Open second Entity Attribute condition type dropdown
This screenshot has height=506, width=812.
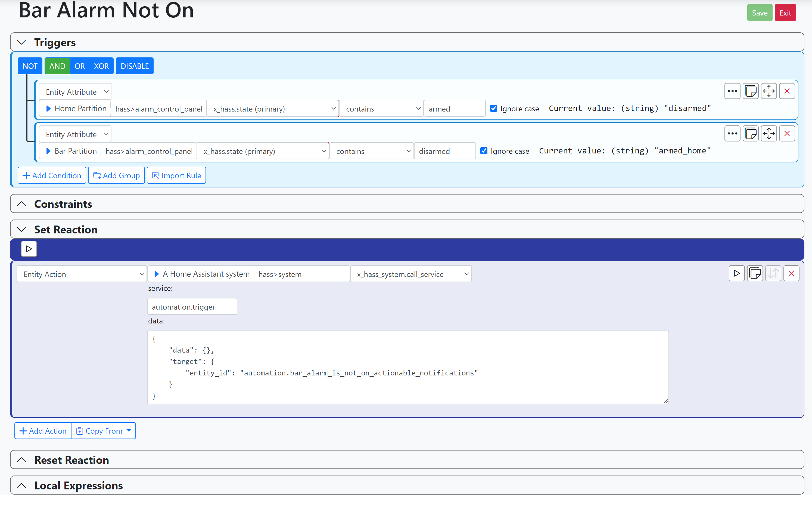coord(75,134)
